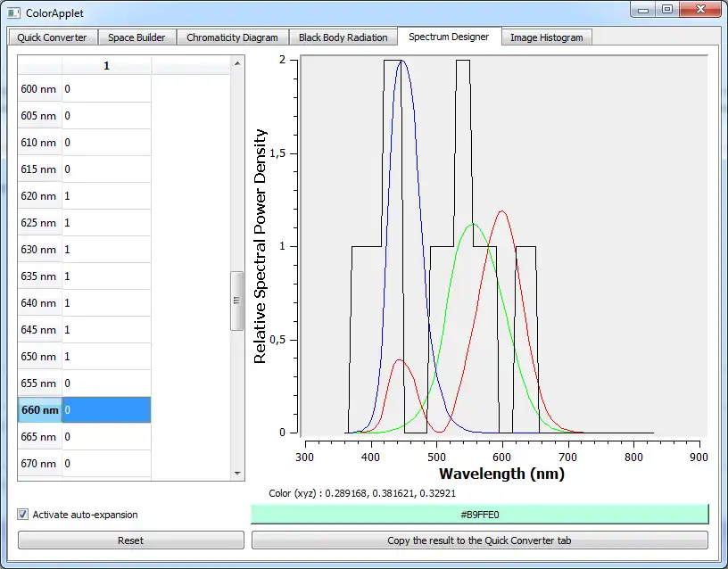Screen dimensions: 728x569
Task: Minimize the ColorApplet window
Action: point(643,10)
